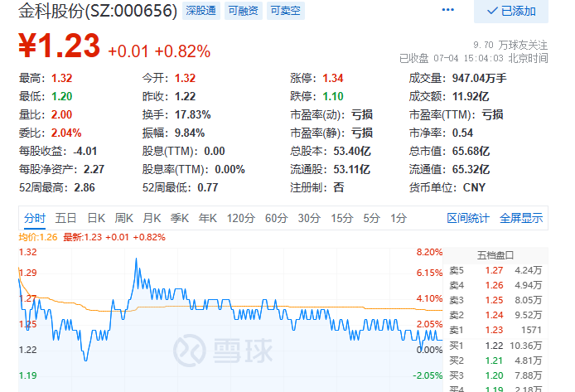Open the three-dot more options menu
The width and height of the screenshot is (575, 392).
pos(447,10)
